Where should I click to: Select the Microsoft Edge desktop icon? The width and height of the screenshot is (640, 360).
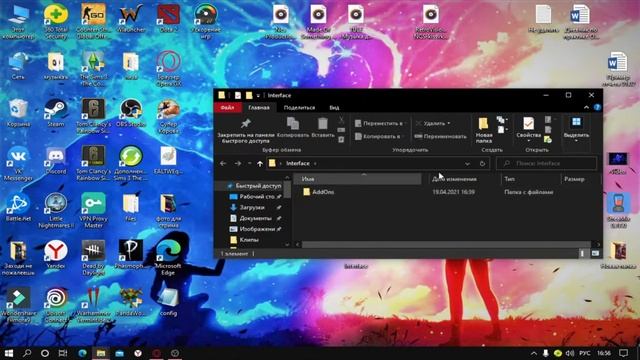168,258
